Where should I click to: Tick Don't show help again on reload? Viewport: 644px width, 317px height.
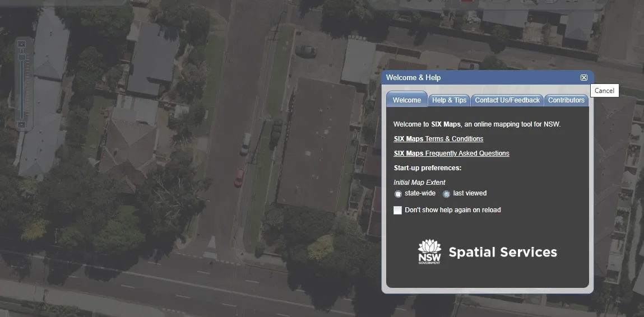tap(397, 210)
